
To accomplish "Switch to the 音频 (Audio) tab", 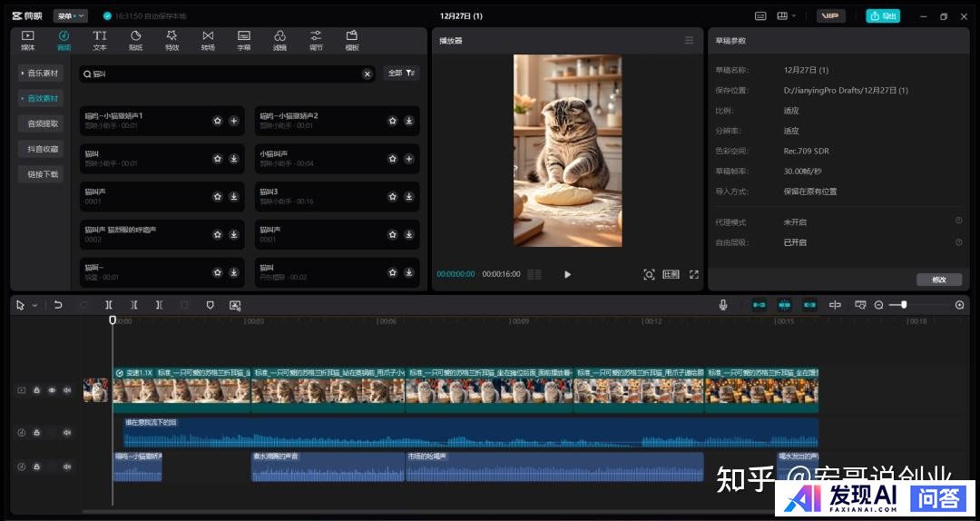I will 64,40.
